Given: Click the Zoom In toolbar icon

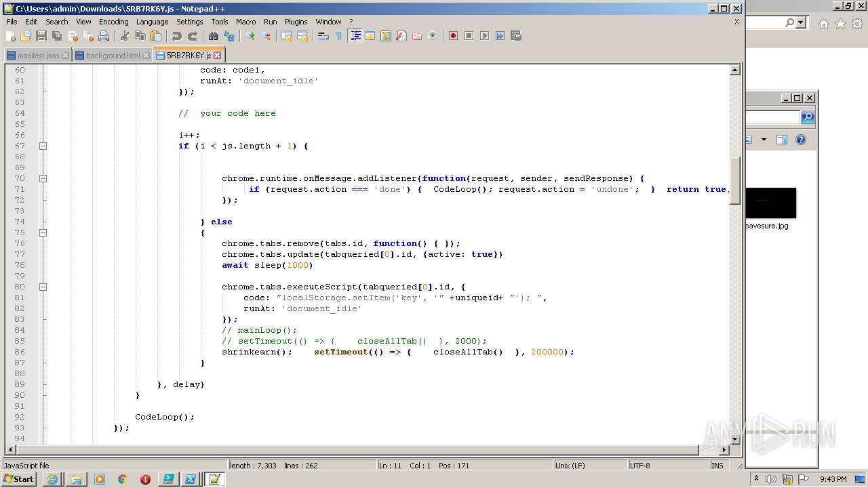Looking at the screenshot, I should click(x=250, y=36).
